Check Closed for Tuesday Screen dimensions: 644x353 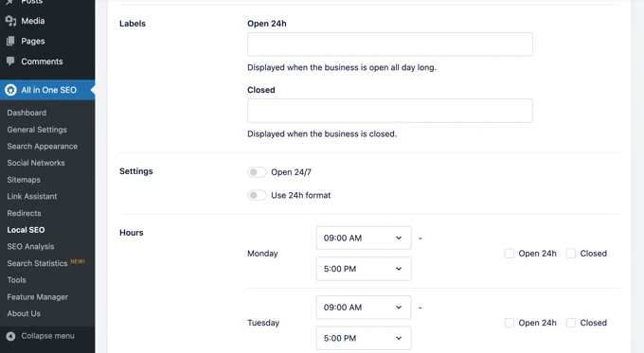[571, 323]
